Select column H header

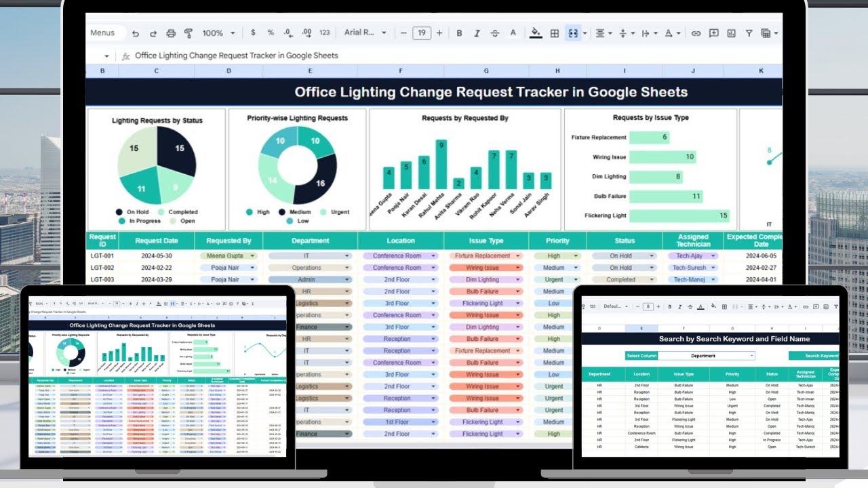[557, 70]
